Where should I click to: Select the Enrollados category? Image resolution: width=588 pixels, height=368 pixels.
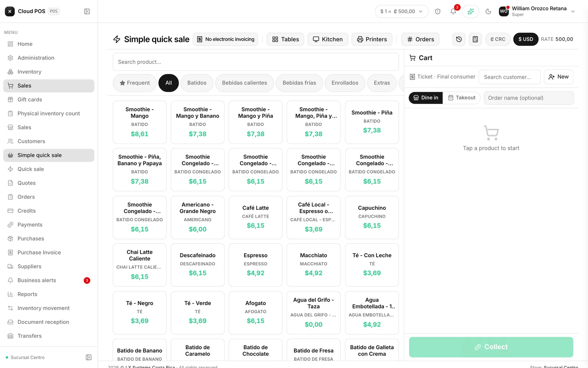pos(345,83)
